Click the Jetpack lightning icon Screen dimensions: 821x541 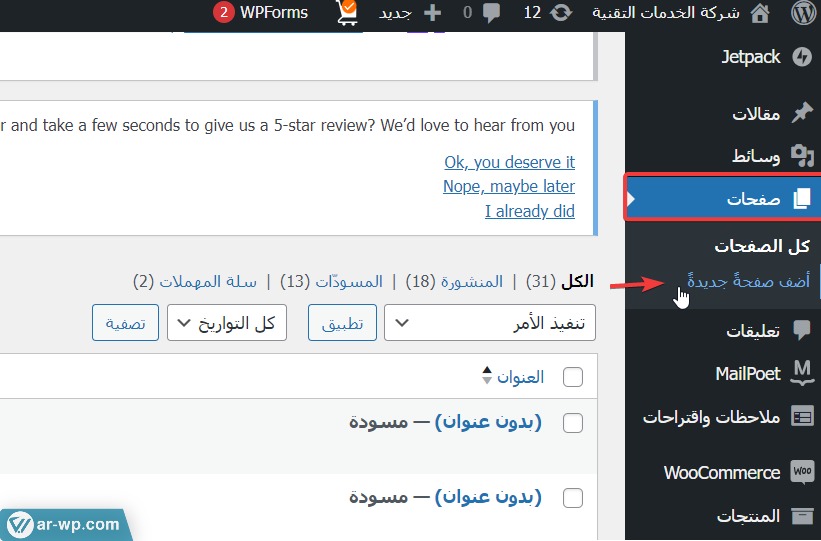801,57
